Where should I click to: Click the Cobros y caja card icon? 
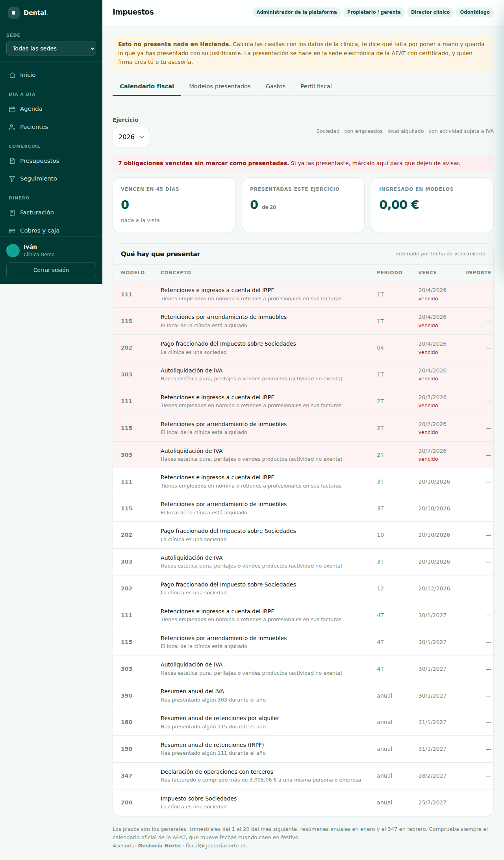click(12, 231)
